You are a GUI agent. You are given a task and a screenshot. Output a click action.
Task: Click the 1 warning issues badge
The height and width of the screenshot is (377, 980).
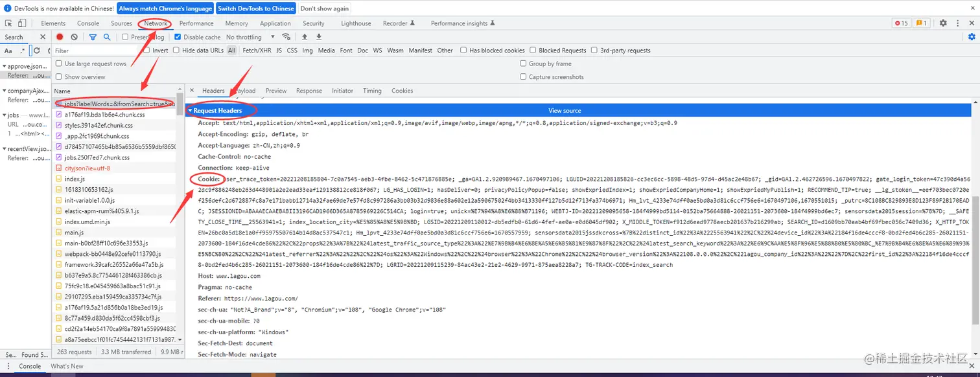coord(922,23)
